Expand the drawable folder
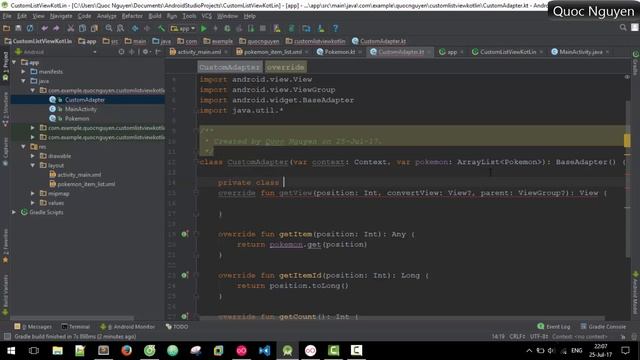Image resolution: width=640 pixels, height=360 pixels. 33,156
